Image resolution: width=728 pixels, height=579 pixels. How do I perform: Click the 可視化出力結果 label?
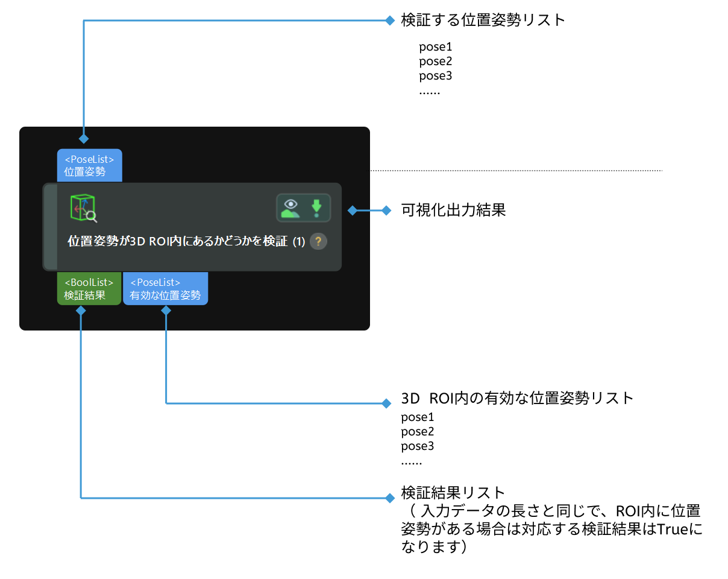coord(453,210)
